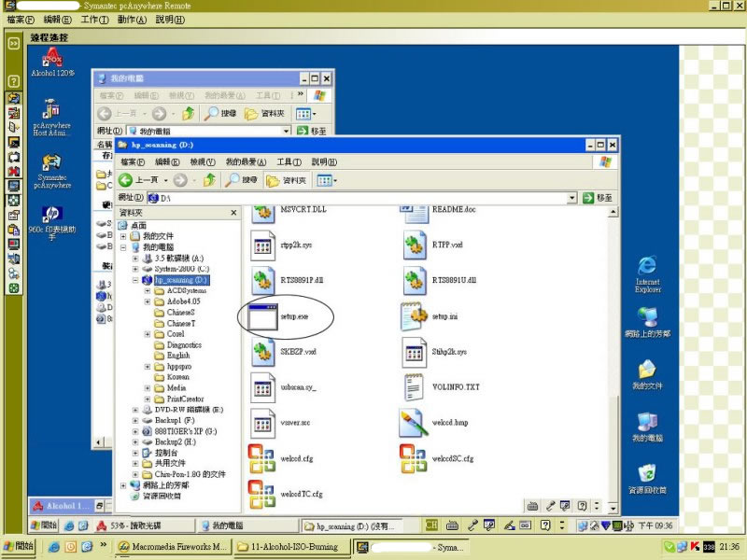Expand Corel folder tree node
747x560 pixels.
pyautogui.click(x=148, y=334)
